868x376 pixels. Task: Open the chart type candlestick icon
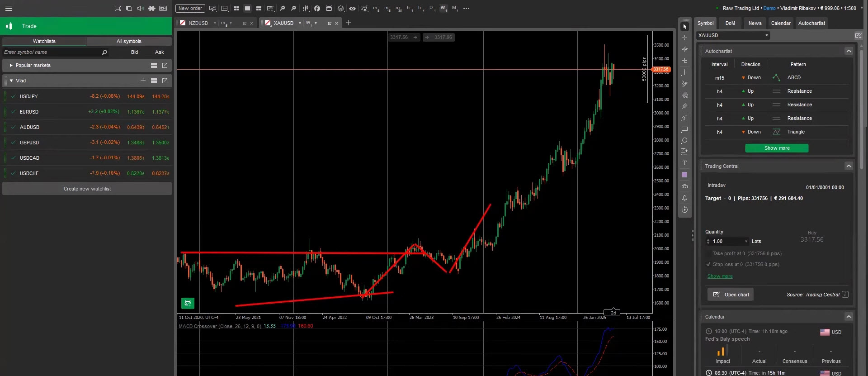coord(306,8)
